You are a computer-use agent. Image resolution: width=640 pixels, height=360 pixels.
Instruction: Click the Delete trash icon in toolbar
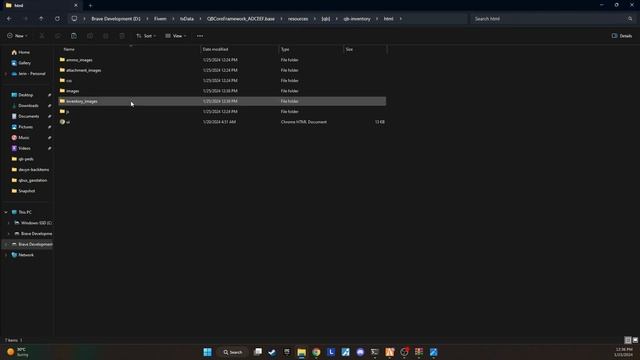point(122,36)
